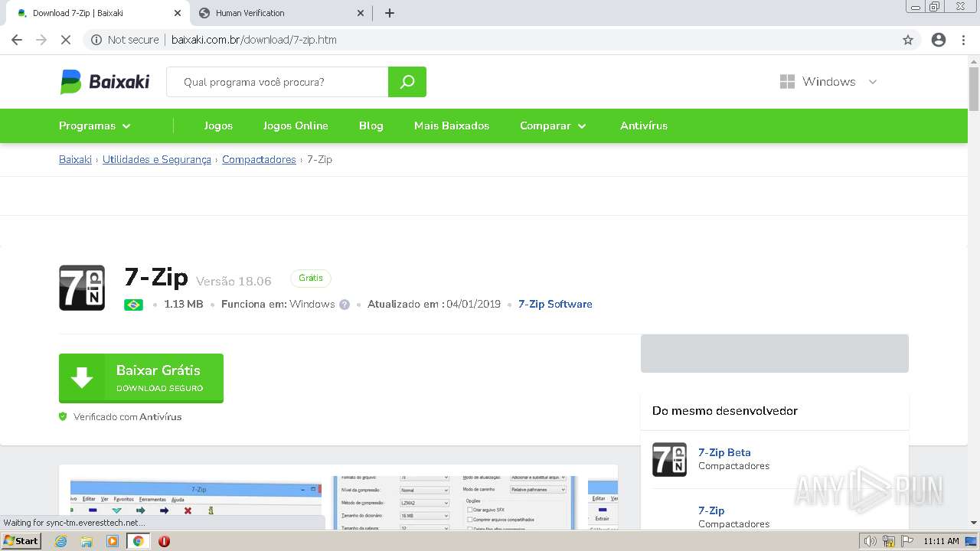
Task: Click the Windows Start button
Action: (21, 541)
